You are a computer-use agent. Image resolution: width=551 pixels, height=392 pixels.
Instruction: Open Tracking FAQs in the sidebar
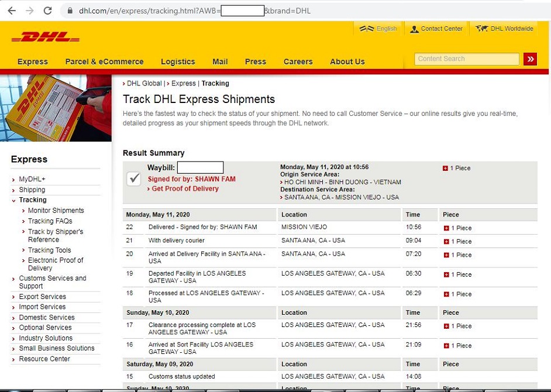click(x=50, y=221)
